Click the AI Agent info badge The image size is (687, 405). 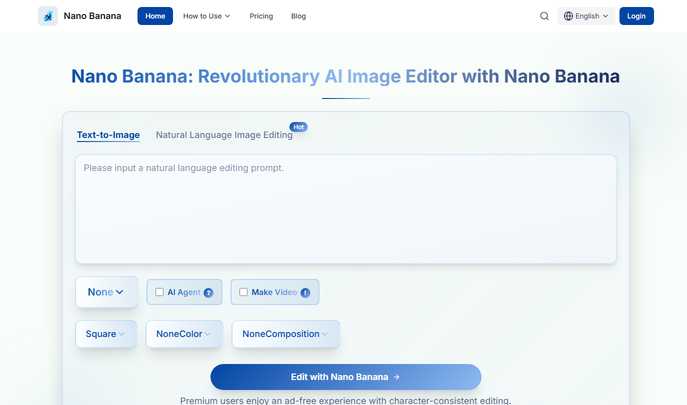tap(208, 293)
